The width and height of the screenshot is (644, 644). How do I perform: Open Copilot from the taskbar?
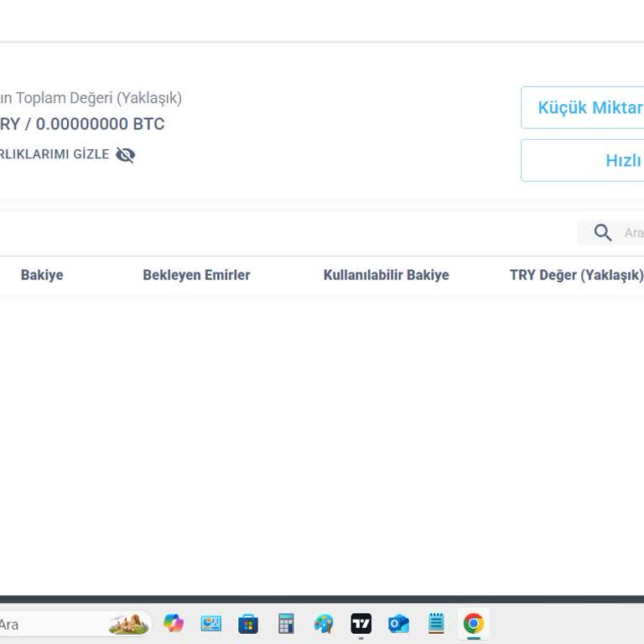(174, 624)
